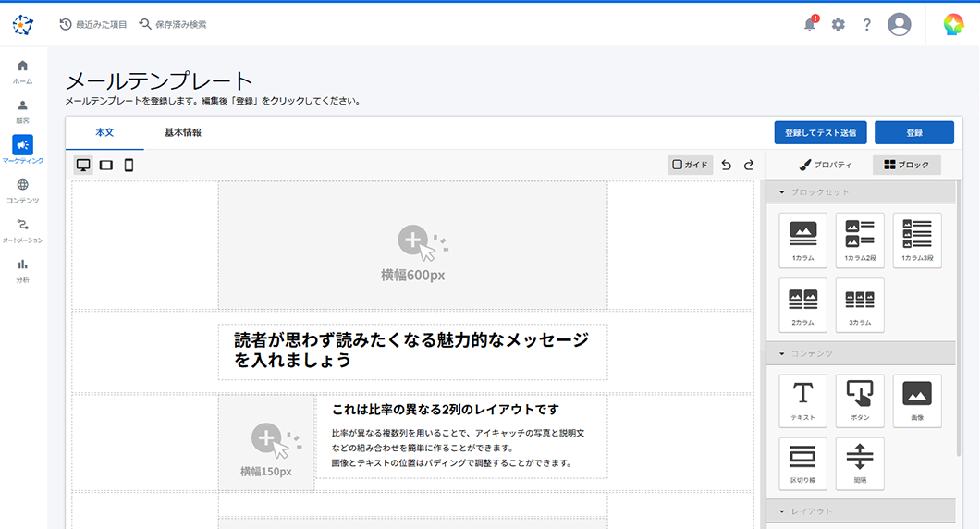The width and height of the screenshot is (980, 529).
Task: Switch to the プロパティ panel tab
Action: point(825,165)
